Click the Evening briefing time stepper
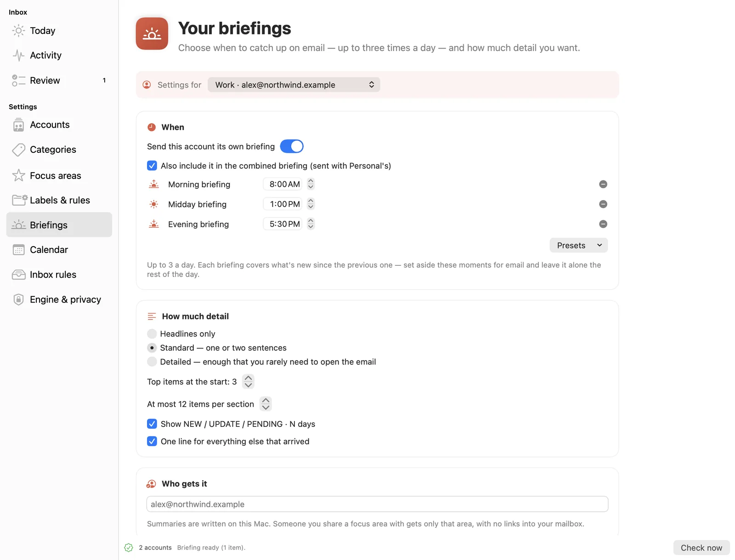The image size is (735, 560). (311, 224)
